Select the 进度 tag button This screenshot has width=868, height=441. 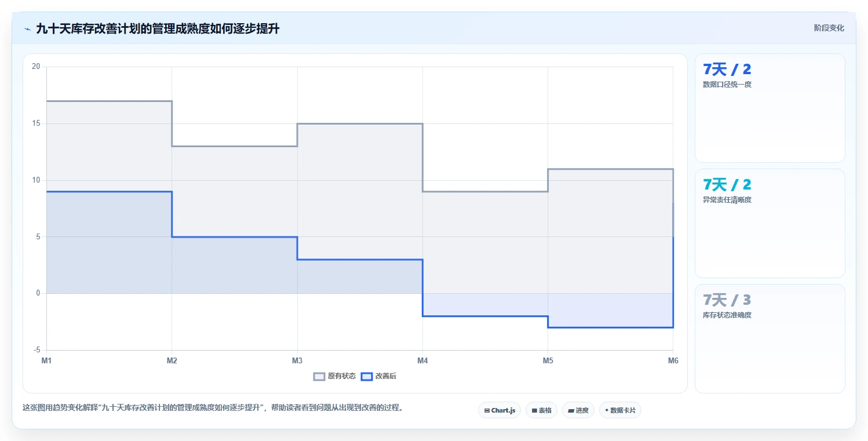(x=578, y=410)
